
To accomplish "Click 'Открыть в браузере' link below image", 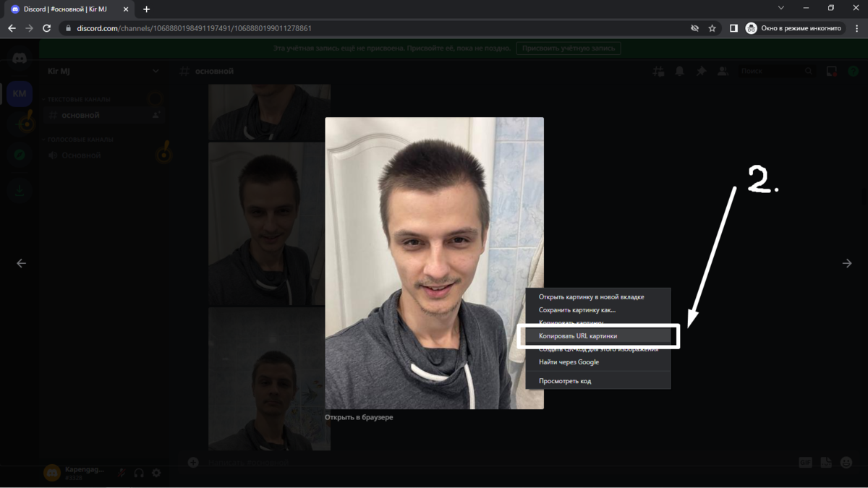I will 359,417.
